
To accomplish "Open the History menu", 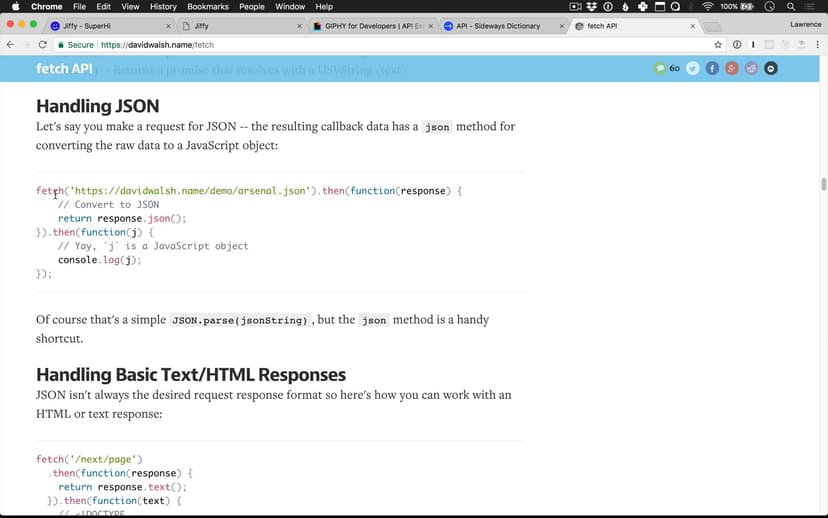I will pyautogui.click(x=163, y=7).
